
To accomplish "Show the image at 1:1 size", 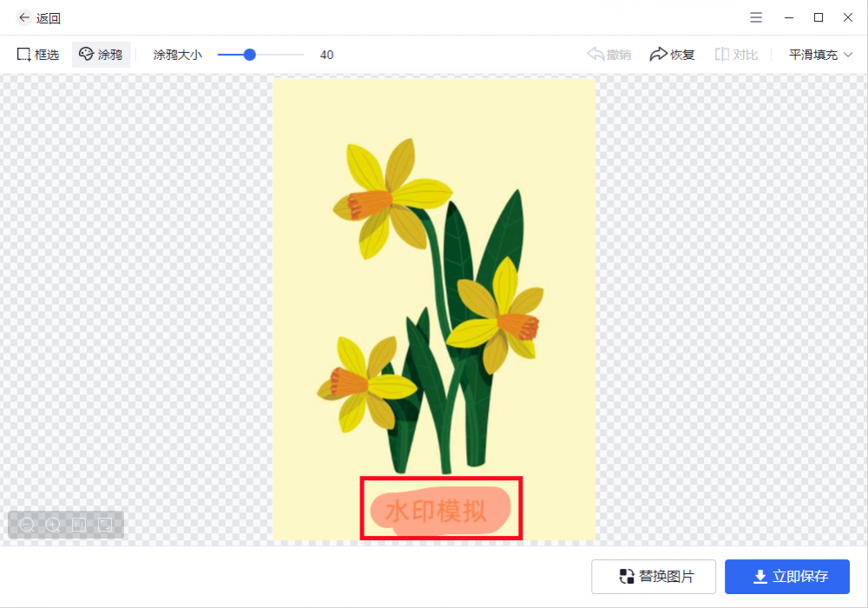I will [x=77, y=525].
